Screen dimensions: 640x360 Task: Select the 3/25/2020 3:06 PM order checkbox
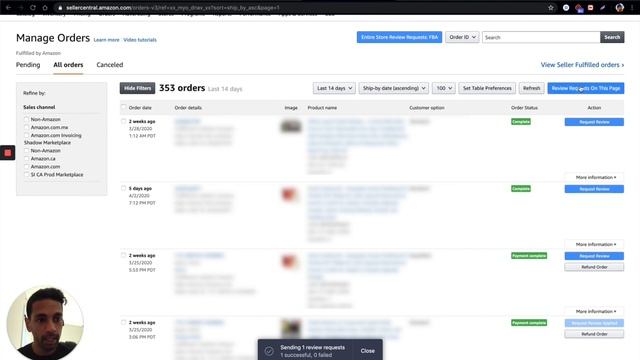tap(123, 322)
